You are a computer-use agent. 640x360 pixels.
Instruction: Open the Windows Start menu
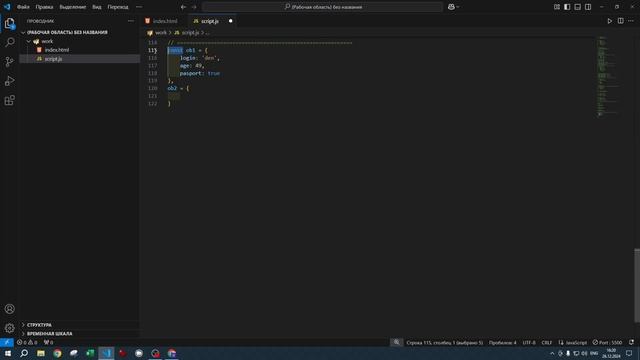7,353
